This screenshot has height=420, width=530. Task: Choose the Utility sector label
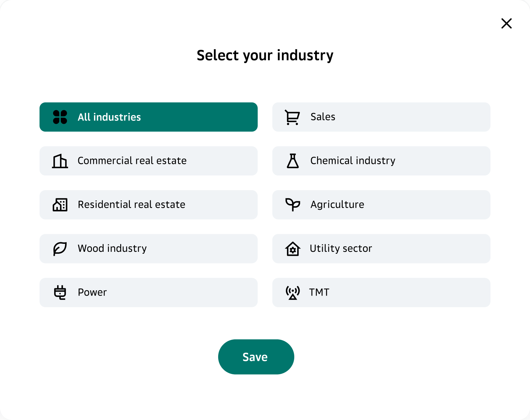(341, 248)
